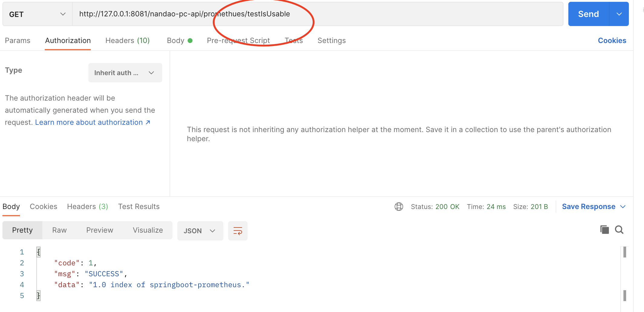The width and height of the screenshot is (644, 312).
Task: Expand the Save Response options chevron
Action: point(623,207)
